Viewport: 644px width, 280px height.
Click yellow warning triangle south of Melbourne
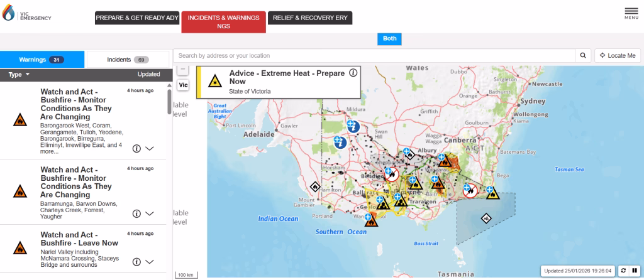point(401,200)
